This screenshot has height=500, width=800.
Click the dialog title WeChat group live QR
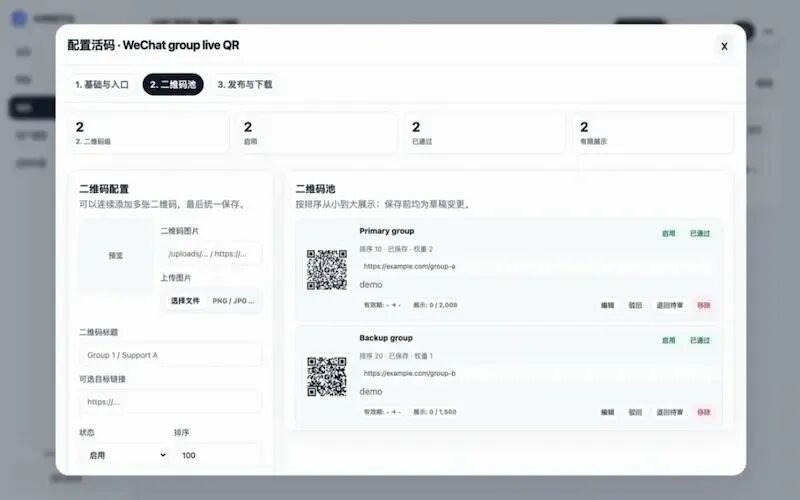click(x=181, y=45)
